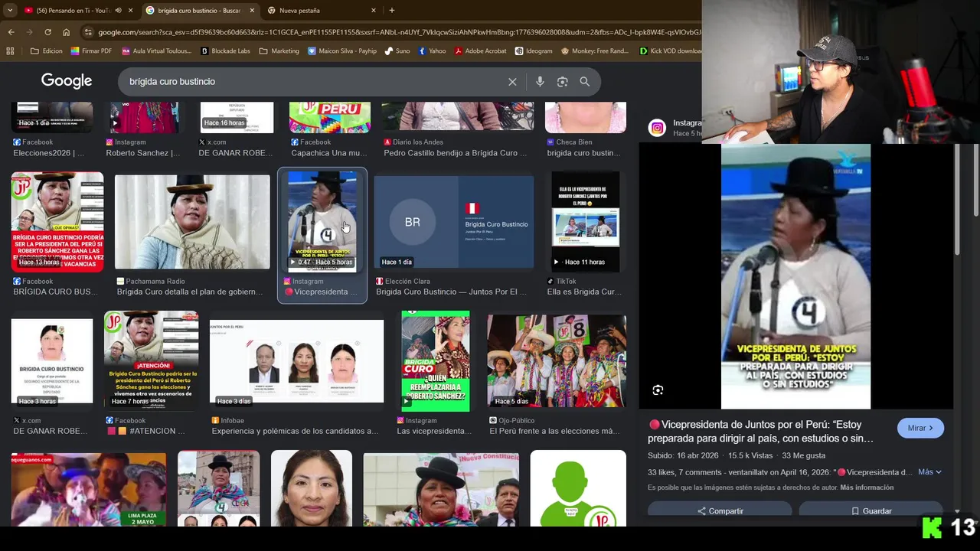Switch to the Pensando en Ti YouTube tab
This screenshot has height=551, width=980.
[x=73, y=10]
